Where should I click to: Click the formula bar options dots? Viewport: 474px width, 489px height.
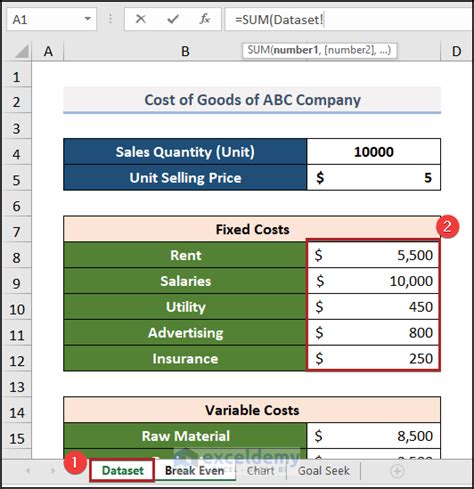tap(110, 19)
